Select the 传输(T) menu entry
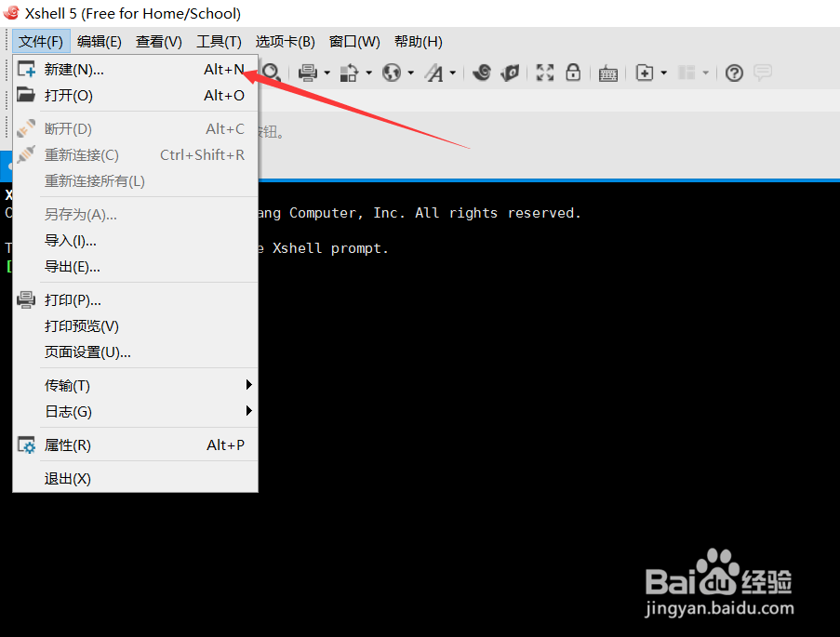Viewport: 840px width, 637px height. coord(135,386)
